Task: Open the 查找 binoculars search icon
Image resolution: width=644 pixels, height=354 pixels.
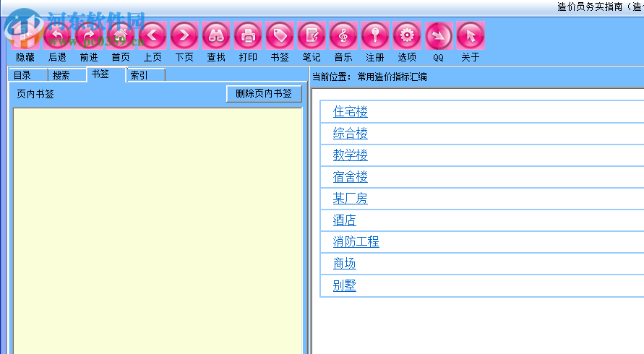Action: coord(216,35)
